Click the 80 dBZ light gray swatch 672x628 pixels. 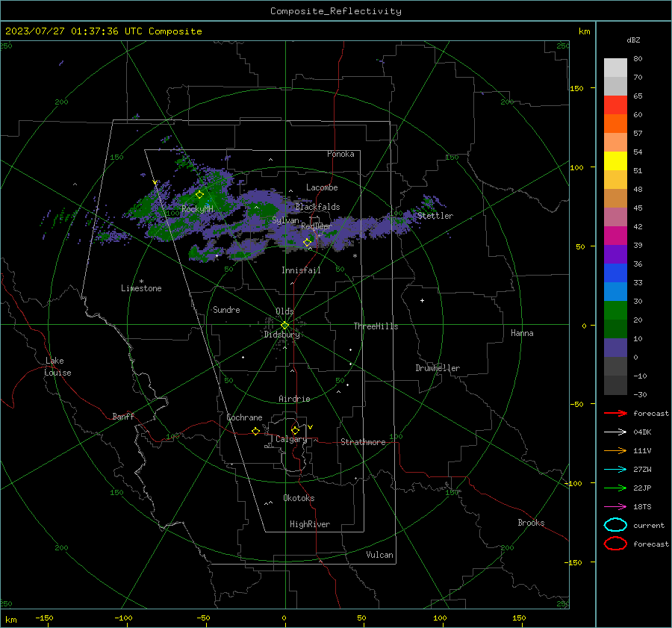615,67
